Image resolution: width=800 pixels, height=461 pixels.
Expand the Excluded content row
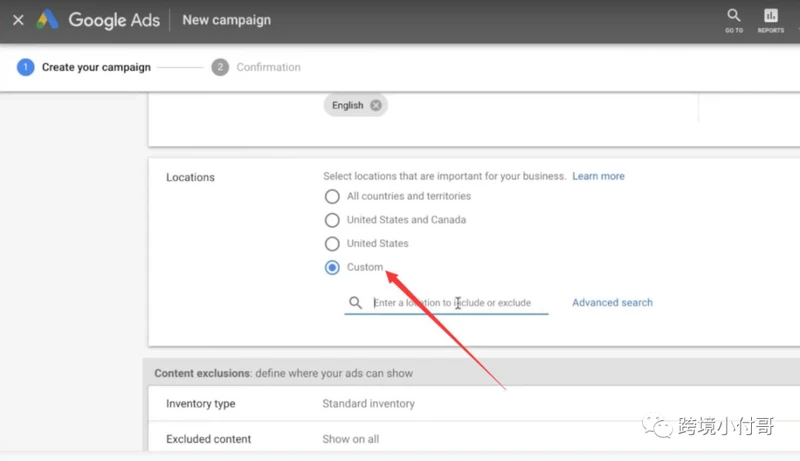pyautogui.click(x=474, y=439)
